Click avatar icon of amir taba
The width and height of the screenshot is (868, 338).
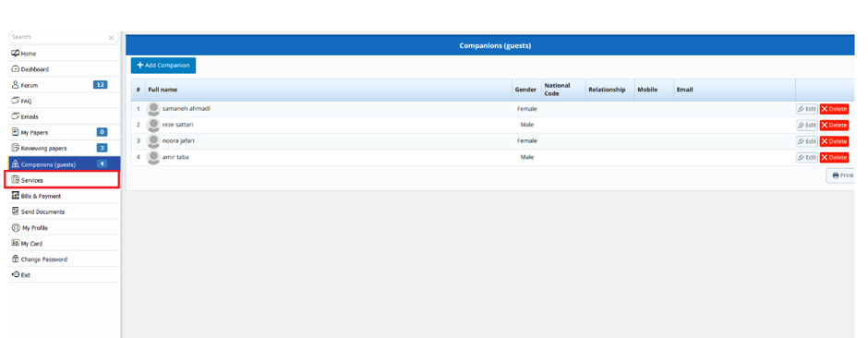tap(153, 158)
